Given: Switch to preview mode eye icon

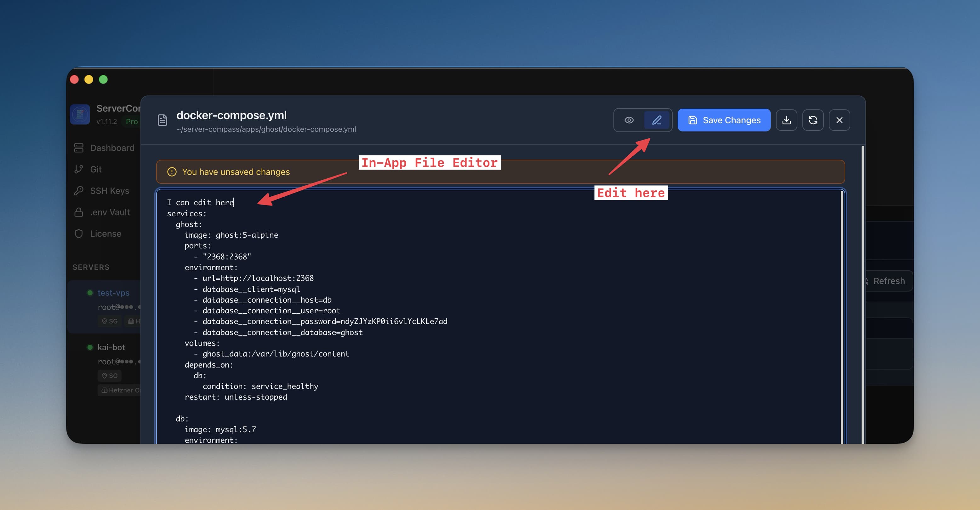Looking at the screenshot, I should tap(629, 120).
